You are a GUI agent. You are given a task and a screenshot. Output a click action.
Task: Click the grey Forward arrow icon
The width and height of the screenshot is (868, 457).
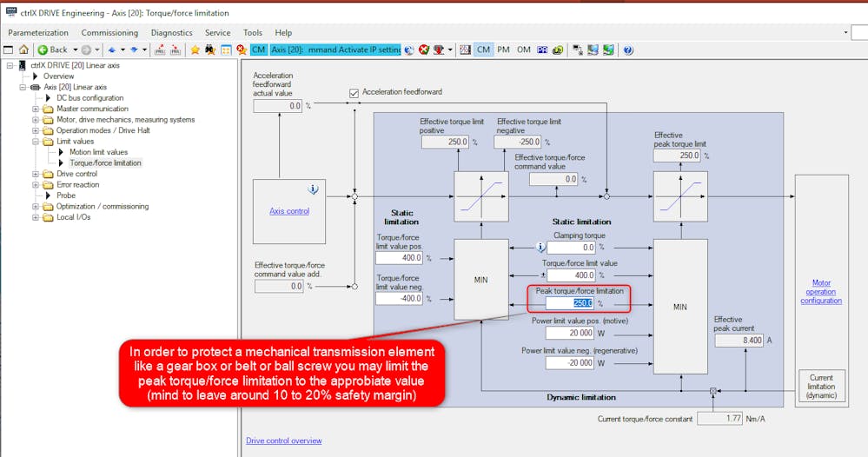tap(86, 50)
